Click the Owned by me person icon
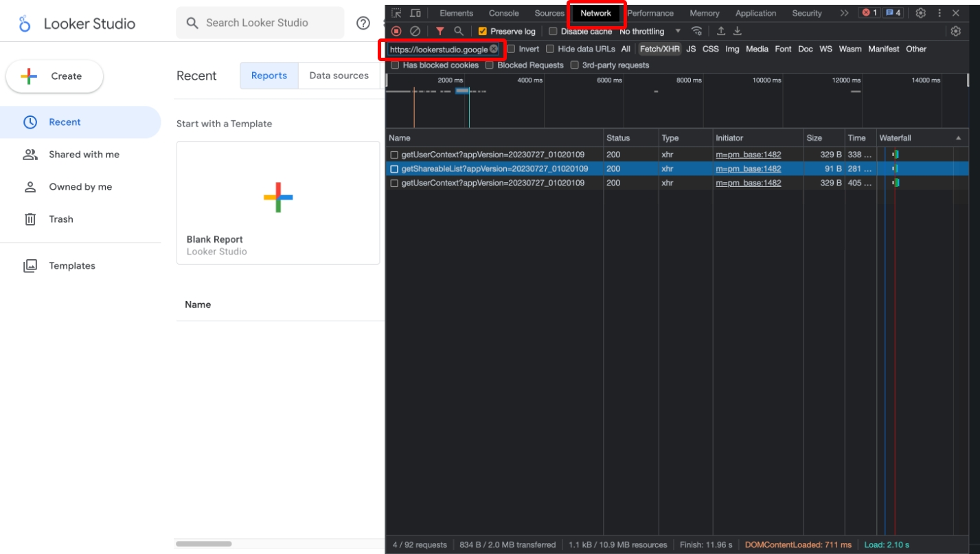The width and height of the screenshot is (980, 554). point(30,187)
